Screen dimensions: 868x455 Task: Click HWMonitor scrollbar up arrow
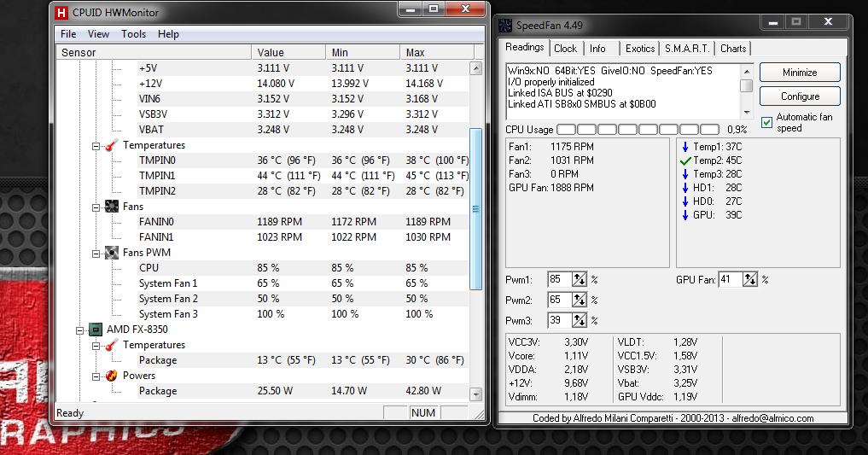(x=475, y=68)
